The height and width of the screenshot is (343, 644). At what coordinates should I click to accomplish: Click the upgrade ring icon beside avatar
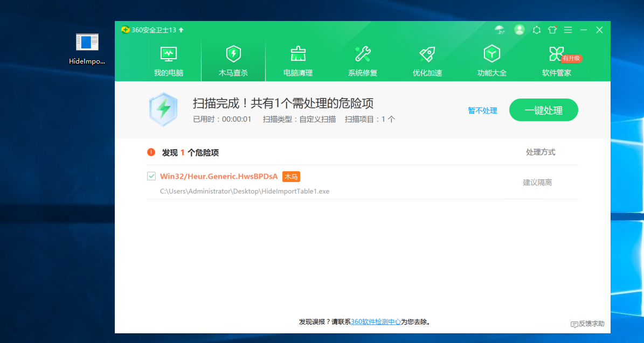[x=536, y=30]
